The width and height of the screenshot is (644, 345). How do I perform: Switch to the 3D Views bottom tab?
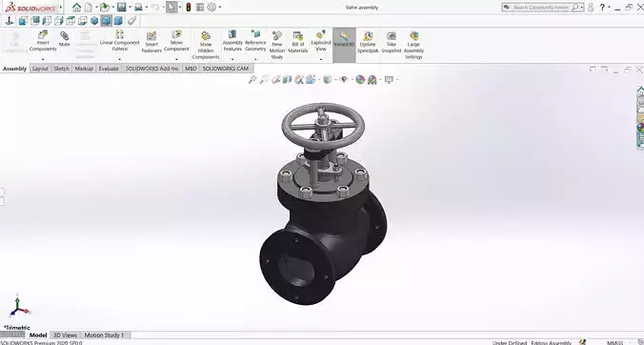coord(66,335)
